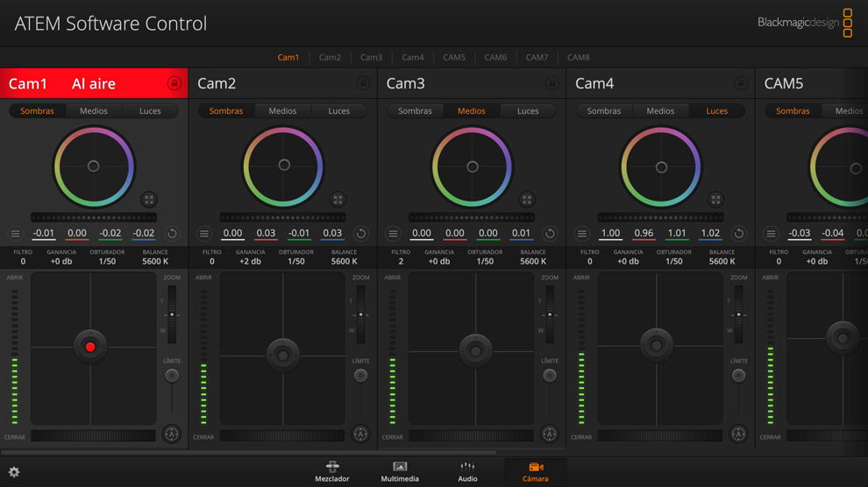Screen dimensions: 868x487
Task: Switch to the Mezclador tab
Action: [x=332, y=471]
